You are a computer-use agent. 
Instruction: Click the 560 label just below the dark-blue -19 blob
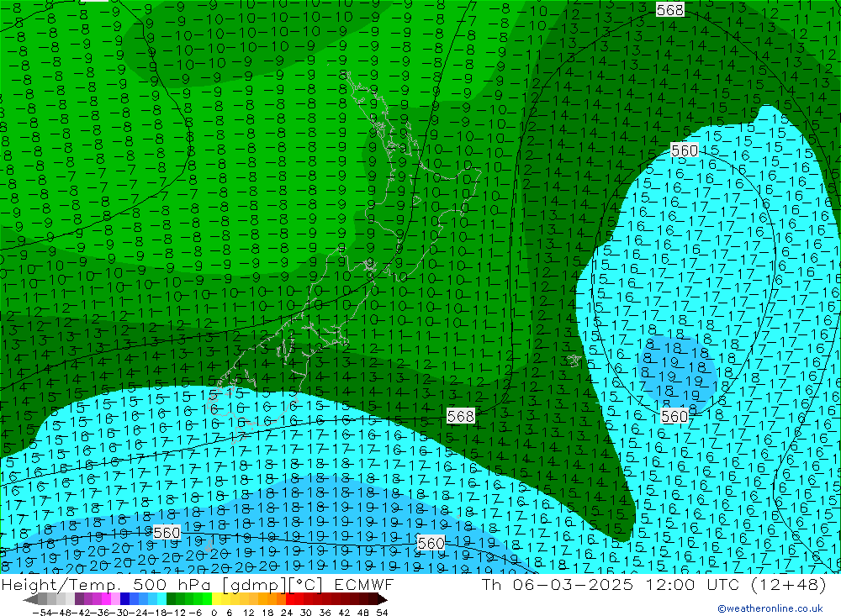[674, 416]
